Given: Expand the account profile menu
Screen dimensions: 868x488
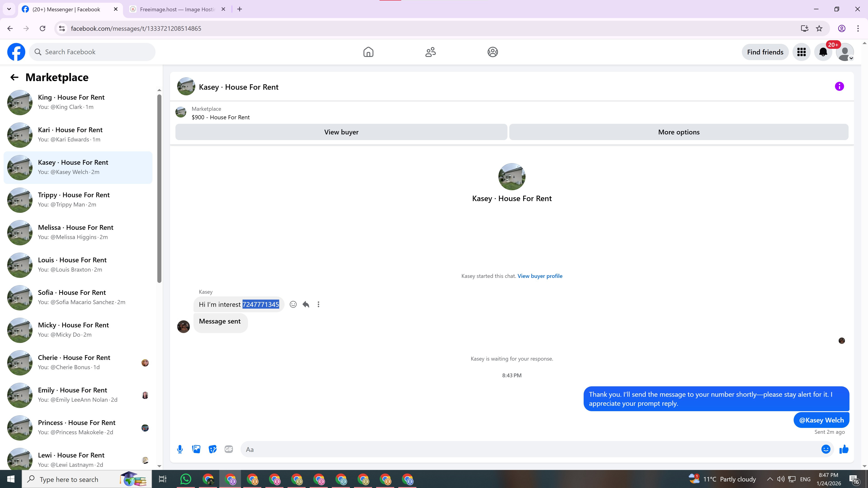Looking at the screenshot, I should pos(845,52).
